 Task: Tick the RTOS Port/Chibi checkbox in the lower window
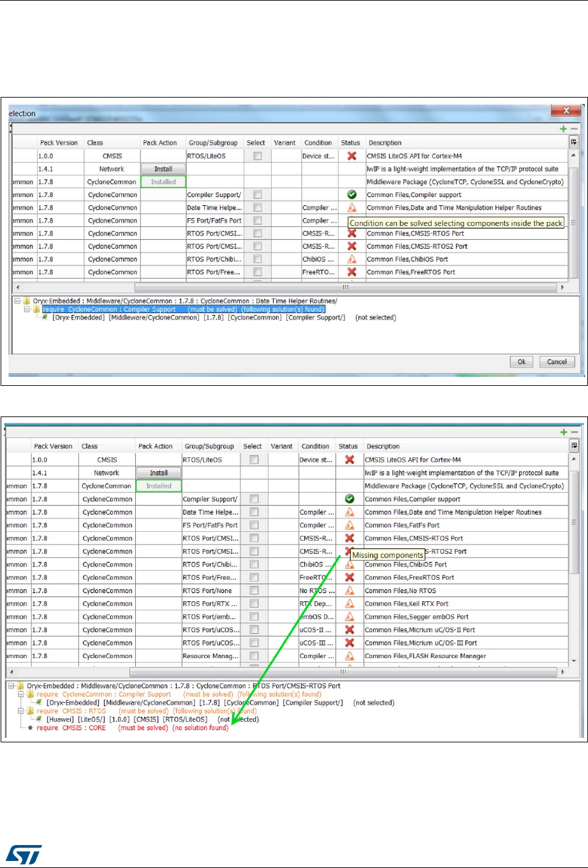tap(254, 564)
